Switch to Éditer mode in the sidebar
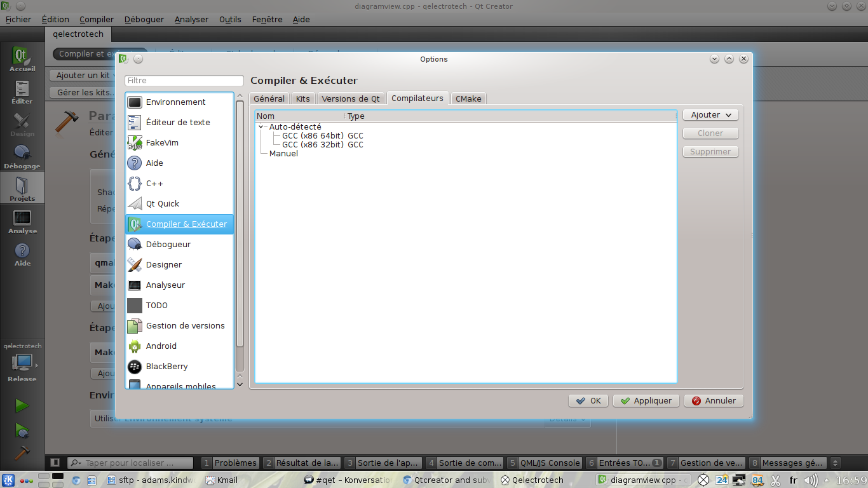Image resolution: width=868 pixels, height=488 pixels. 22,92
